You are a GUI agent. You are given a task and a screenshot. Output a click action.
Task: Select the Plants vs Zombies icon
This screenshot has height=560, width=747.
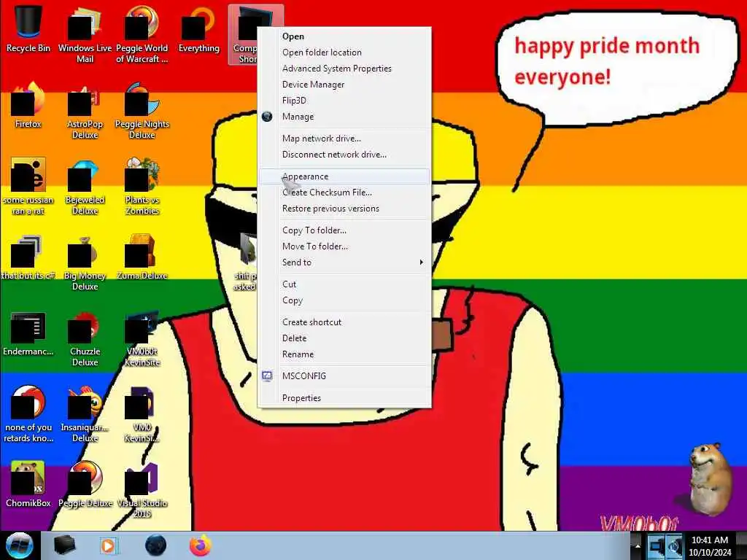142,186
